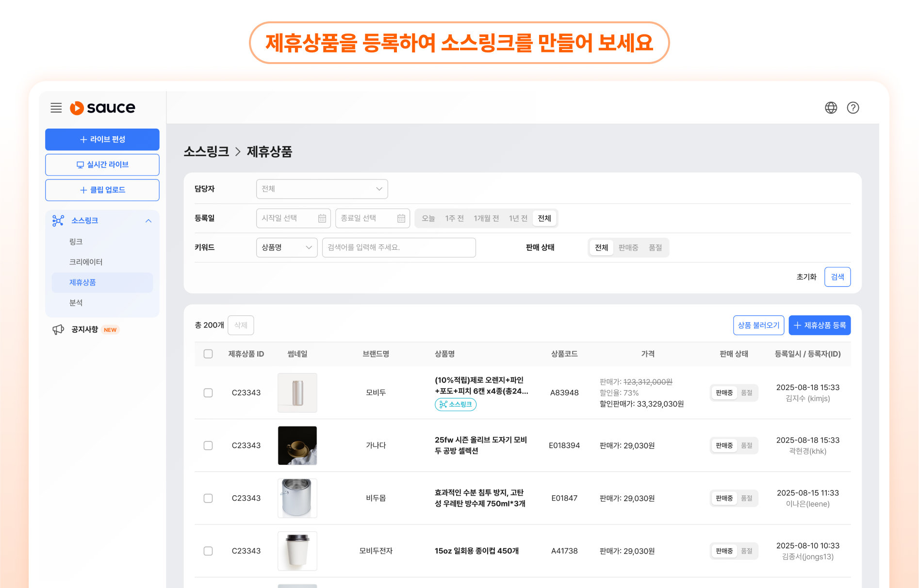Filter registration date by 1개월 전

(486, 218)
